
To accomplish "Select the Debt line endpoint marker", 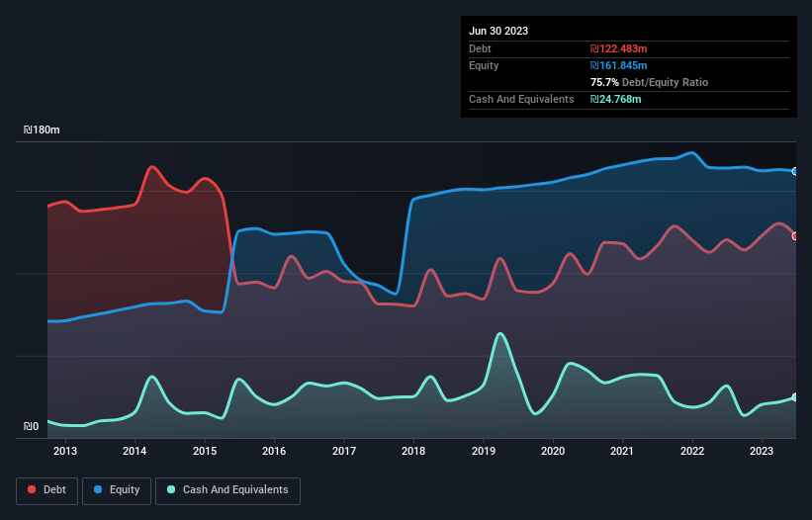I will pos(795,236).
